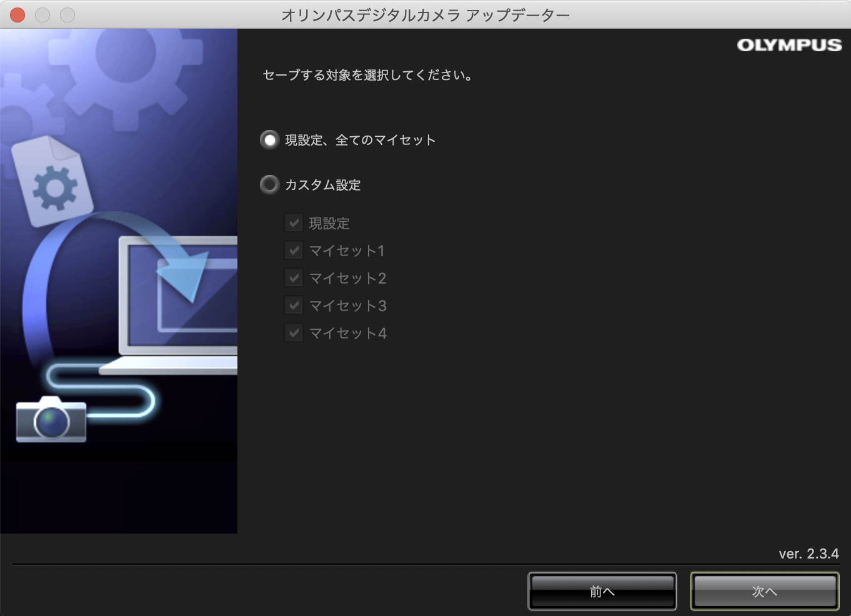Click the greyed-out zoom window button
The height and width of the screenshot is (616, 851).
67,14
